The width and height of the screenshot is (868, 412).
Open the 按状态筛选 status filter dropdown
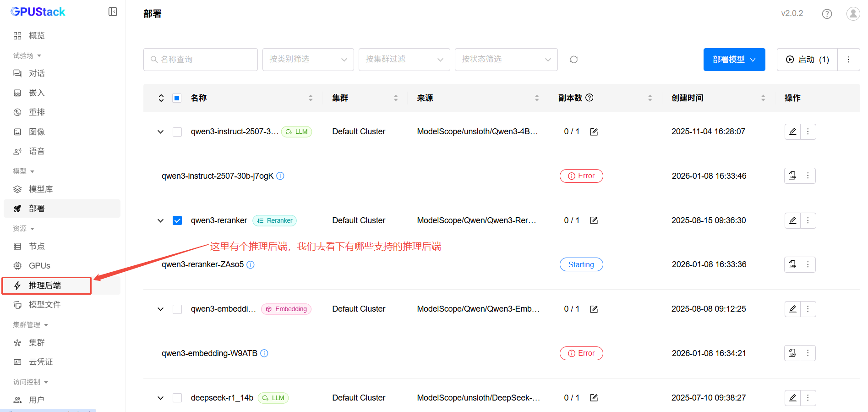(x=506, y=60)
